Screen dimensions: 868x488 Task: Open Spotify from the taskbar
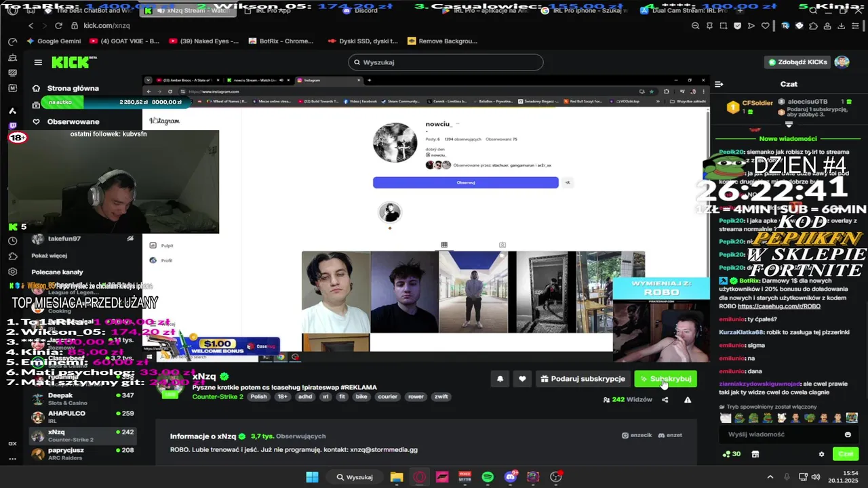pyautogui.click(x=488, y=477)
